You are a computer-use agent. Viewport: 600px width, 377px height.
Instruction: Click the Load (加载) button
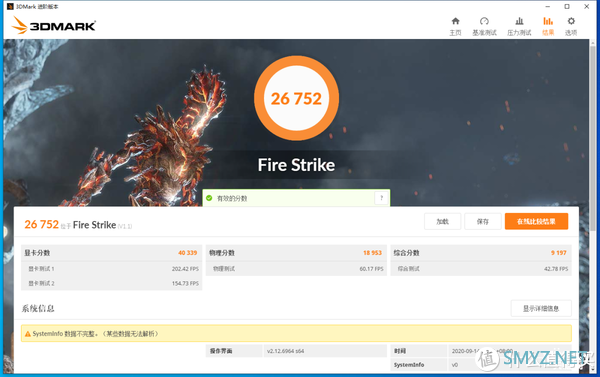[442, 221]
